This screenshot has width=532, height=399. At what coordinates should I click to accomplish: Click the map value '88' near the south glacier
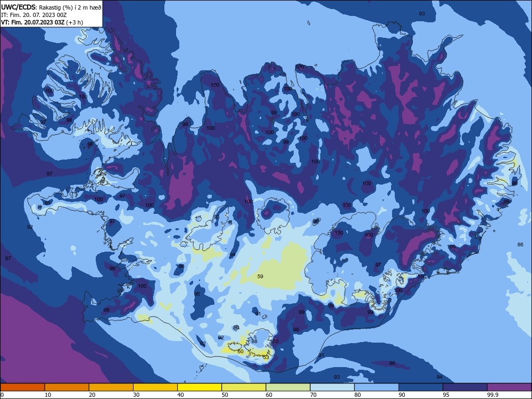[254, 342]
